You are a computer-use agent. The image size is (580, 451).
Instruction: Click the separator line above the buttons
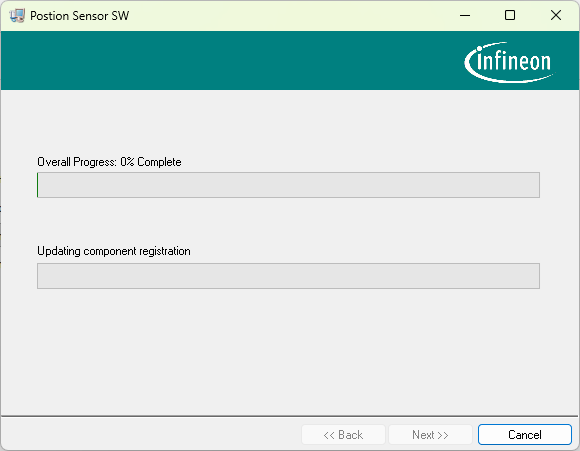click(x=289, y=416)
